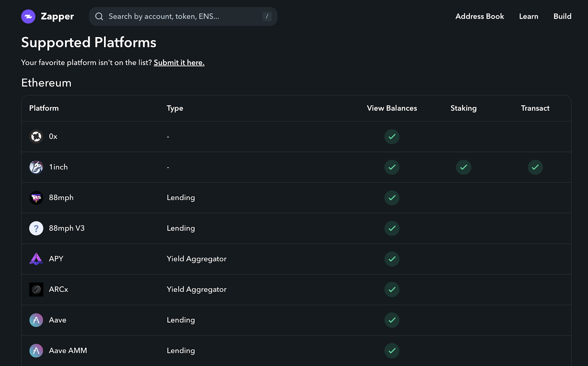Click the Aave AMM logo
The width and height of the screenshot is (588, 366).
36,351
